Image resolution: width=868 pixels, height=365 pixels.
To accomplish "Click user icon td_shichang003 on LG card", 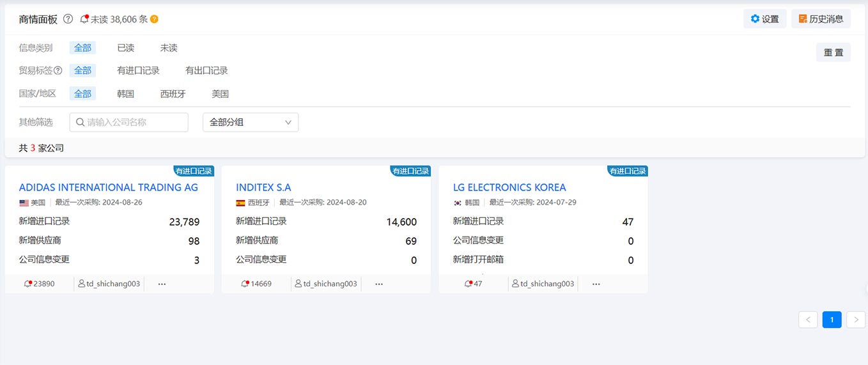I will tap(515, 283).
